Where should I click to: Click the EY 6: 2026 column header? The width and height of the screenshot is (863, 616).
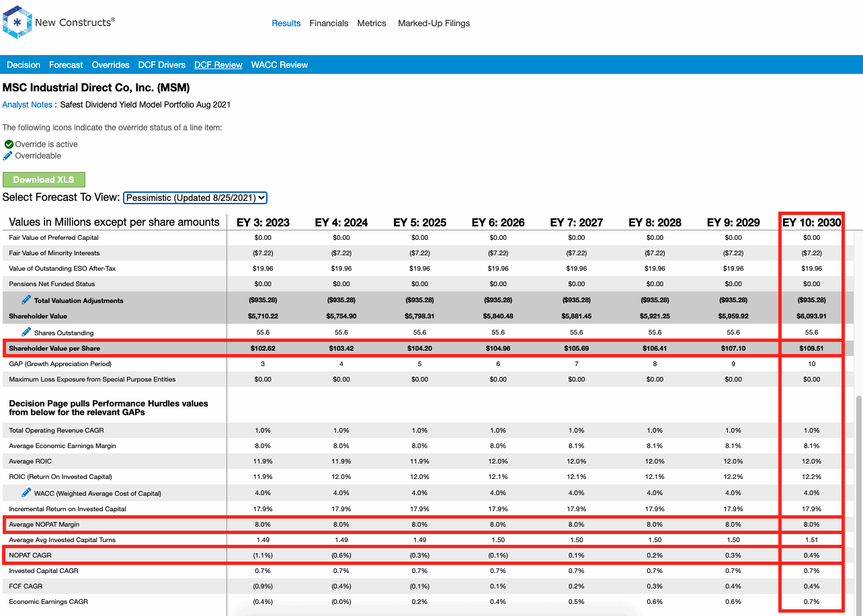point(498,222)
